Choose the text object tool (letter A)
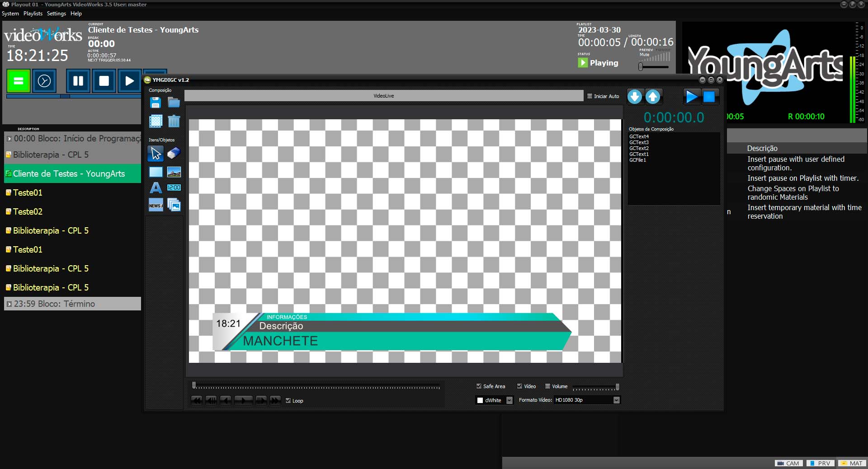Viewport: 868px width, 469px height. [156, 188]
